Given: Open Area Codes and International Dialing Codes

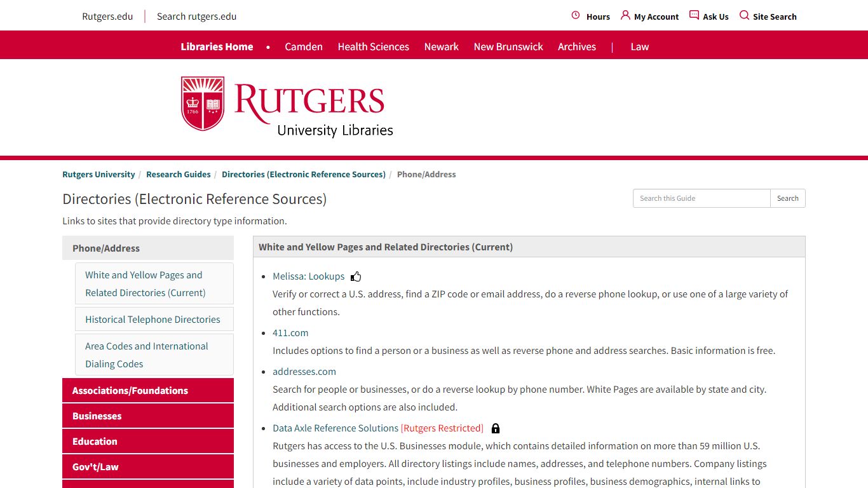Looking at the screenshot, I should coord(154,355).
